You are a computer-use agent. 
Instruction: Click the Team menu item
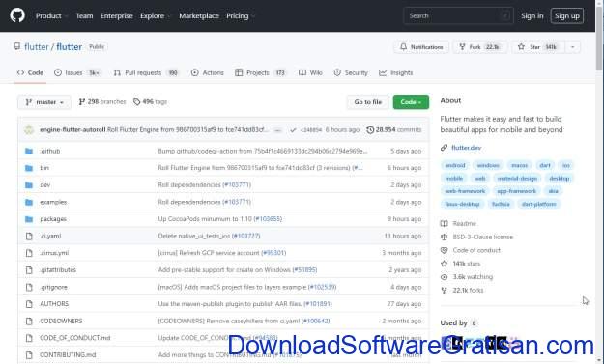click(84, 15)
